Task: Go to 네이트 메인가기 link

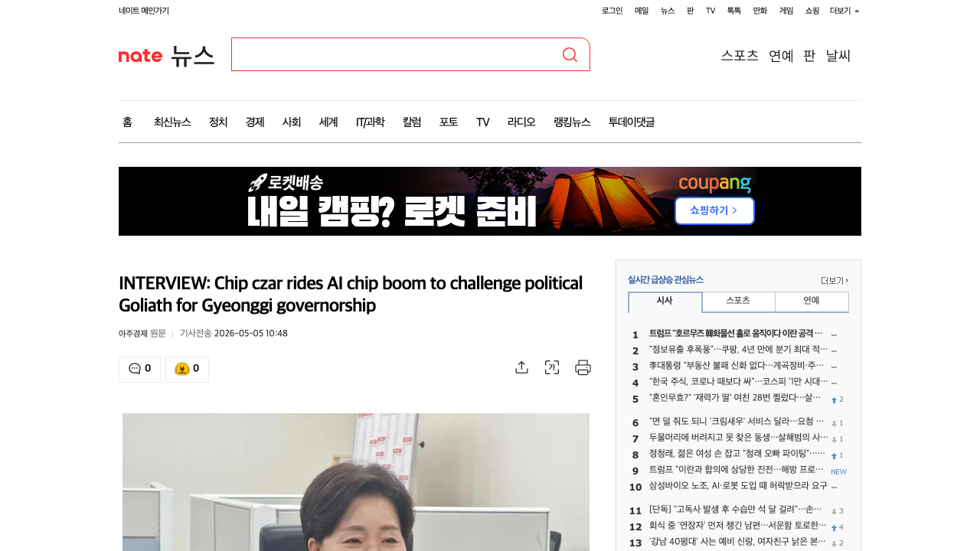Action: 144,11
